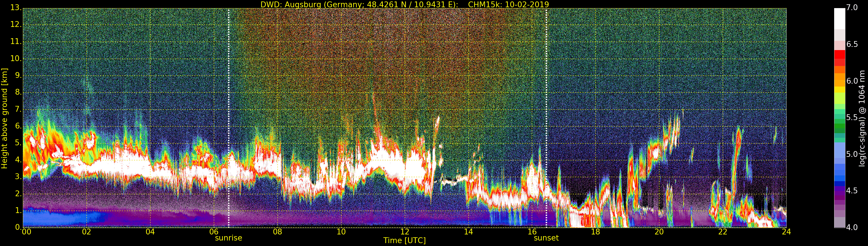This screenshot has height=246, width=868.
Task: Click the height axis tick '13.'
Action: click(x=16, y=8)
